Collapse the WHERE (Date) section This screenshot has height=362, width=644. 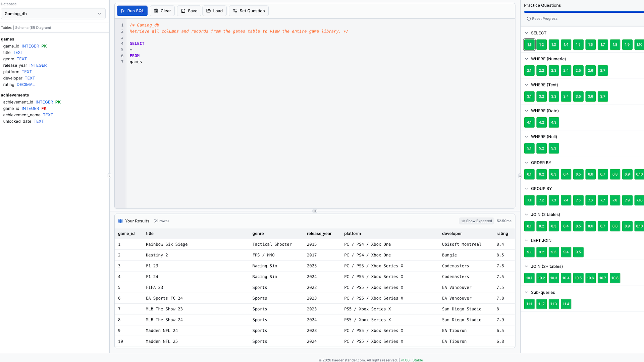coord(526,111)
